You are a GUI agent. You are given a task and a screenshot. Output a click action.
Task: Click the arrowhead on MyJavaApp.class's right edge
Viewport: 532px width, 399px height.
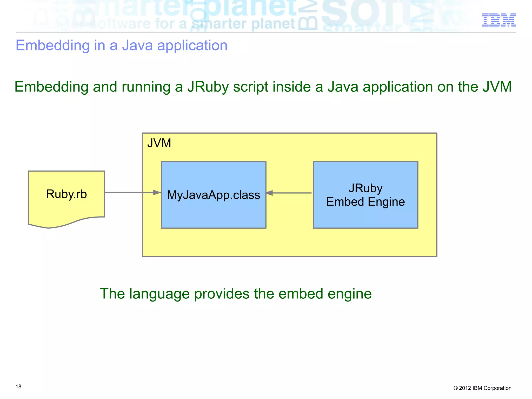tap(269, 193)
